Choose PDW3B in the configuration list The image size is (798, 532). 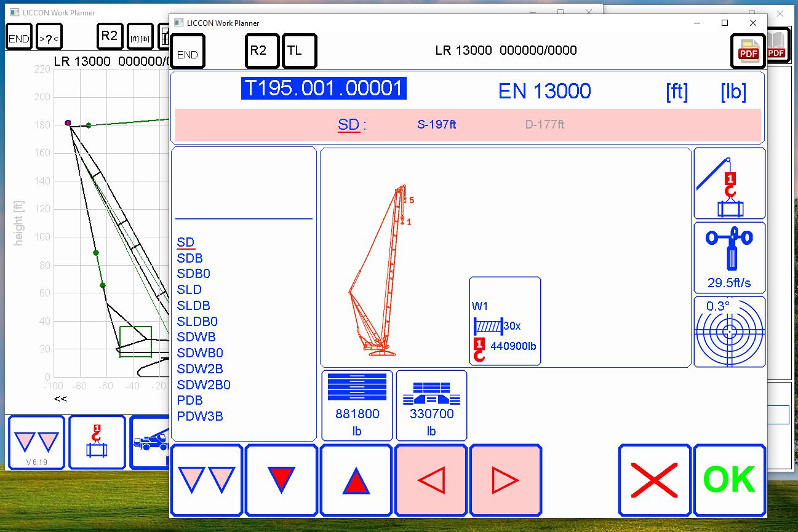(x=200, y=416)
